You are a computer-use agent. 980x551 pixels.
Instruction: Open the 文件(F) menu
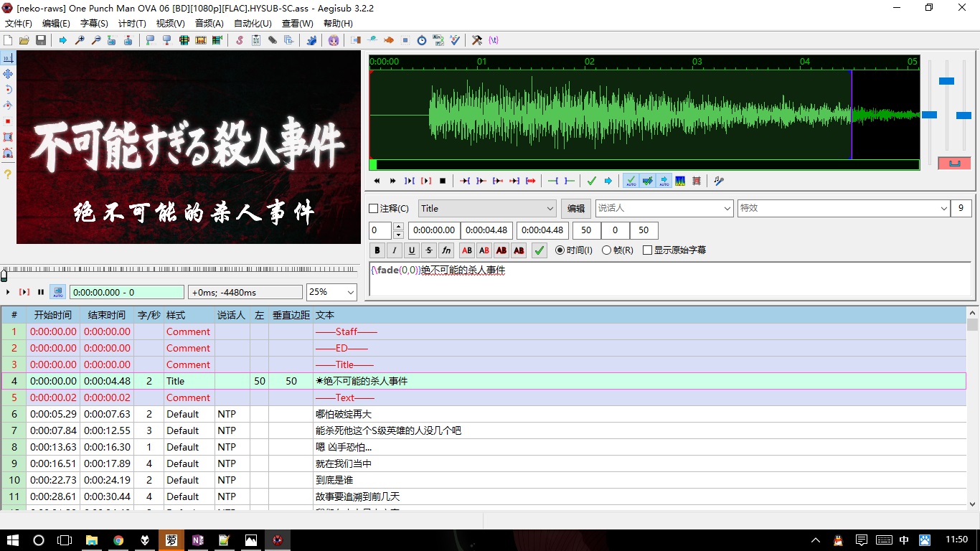(19, 24)
